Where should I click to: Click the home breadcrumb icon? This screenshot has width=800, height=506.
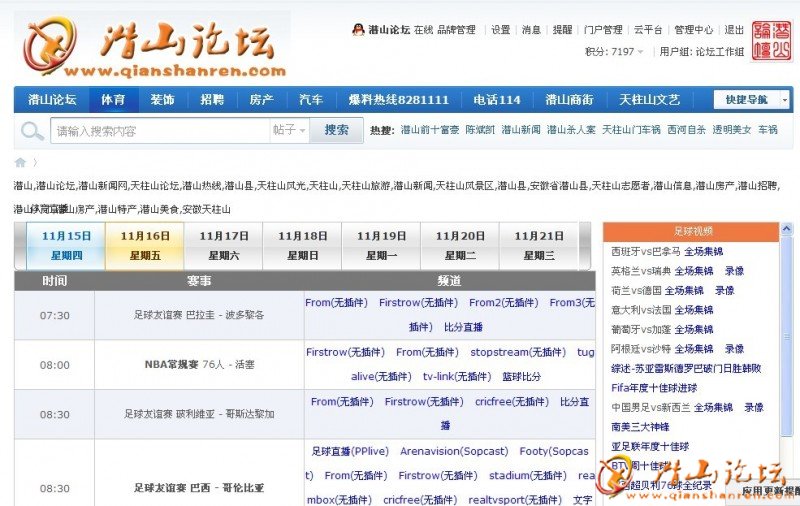pyautogui.click(x=20, y=162)
